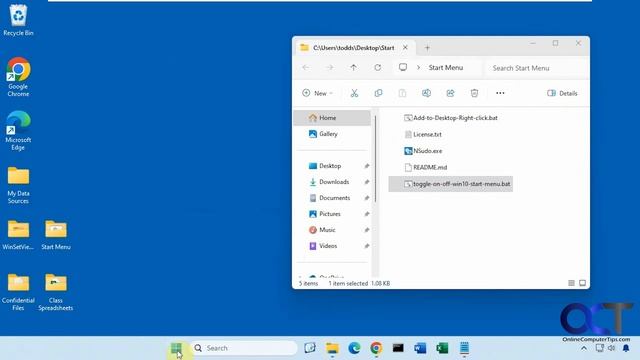Open the notification bell in system tray
Screen dimensions: 640x360
626,348
